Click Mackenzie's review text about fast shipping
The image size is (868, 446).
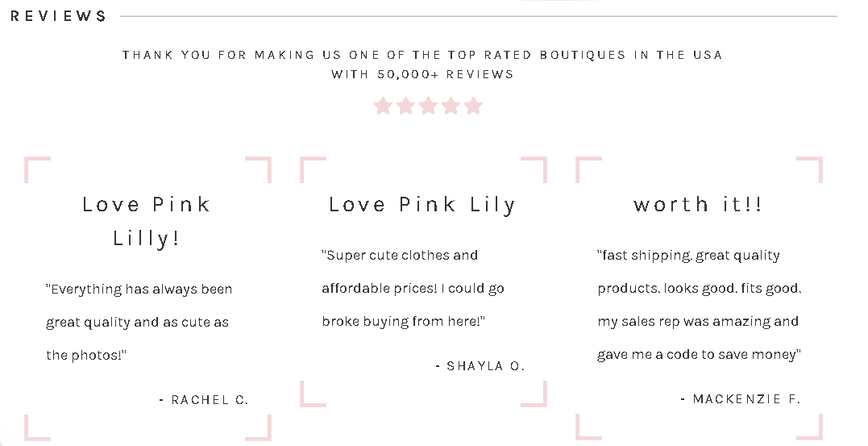tap(700, 305)
